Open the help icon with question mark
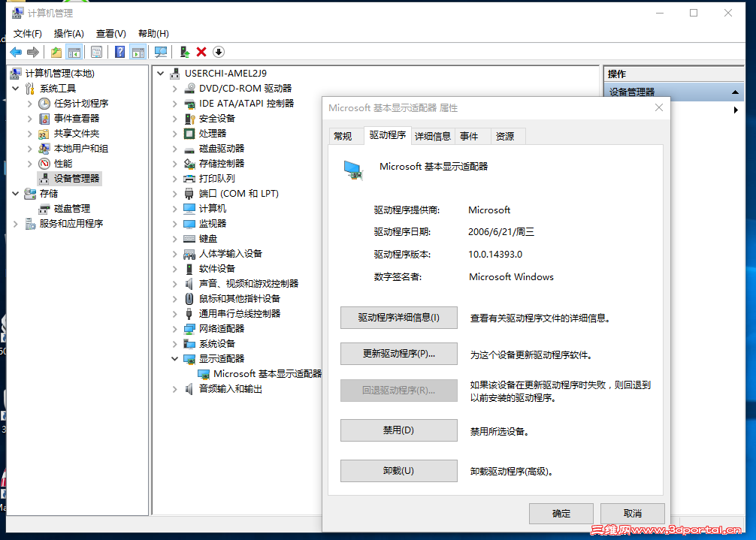The height and width of the screenshot is (540, 756). point(120,51)
